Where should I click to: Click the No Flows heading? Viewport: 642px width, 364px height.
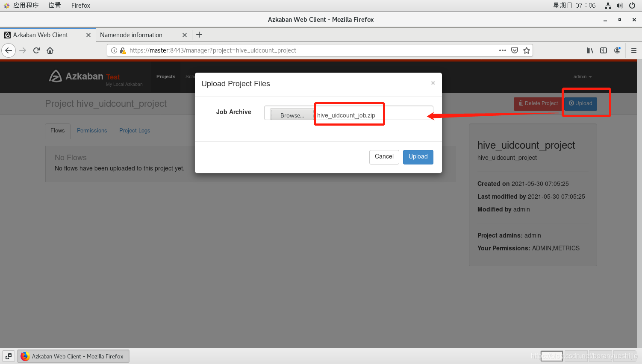pos(71,158)
